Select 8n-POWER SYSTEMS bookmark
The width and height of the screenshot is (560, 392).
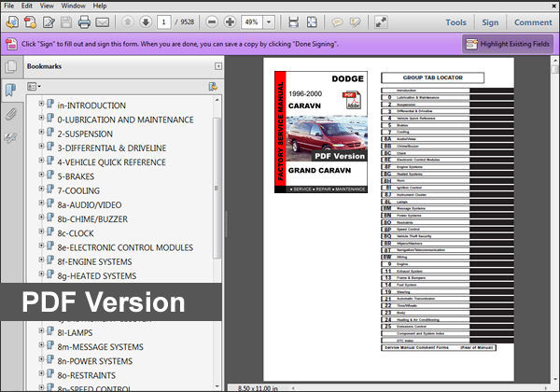(94, 361)
